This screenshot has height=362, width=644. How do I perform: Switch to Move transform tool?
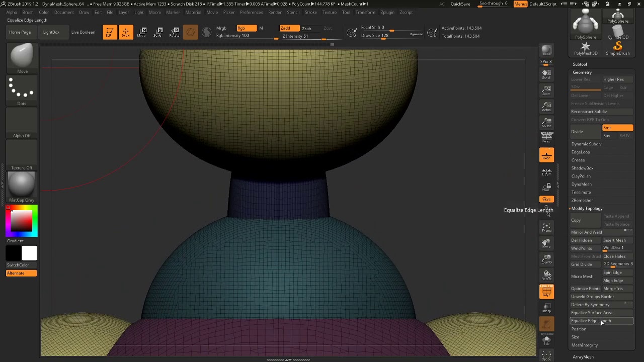[142, 32]
